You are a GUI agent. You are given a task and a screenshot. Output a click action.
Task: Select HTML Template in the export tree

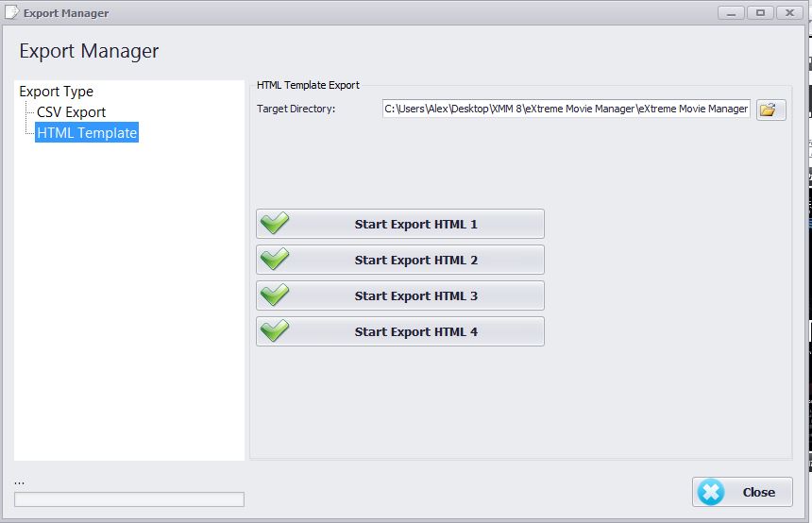(x=87, y=133)
